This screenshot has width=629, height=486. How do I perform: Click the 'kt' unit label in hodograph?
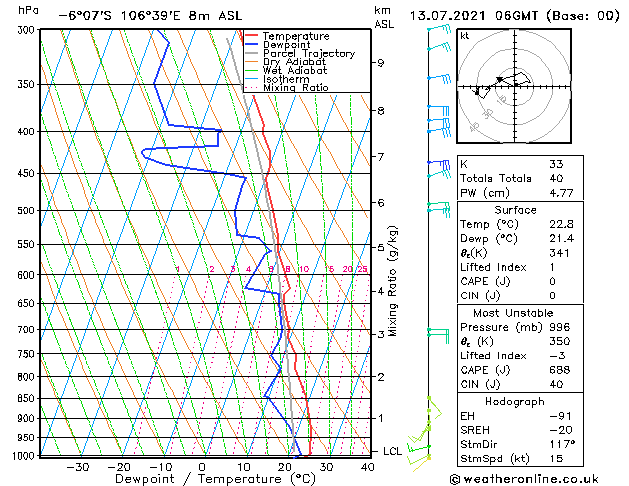coord(465,36)
